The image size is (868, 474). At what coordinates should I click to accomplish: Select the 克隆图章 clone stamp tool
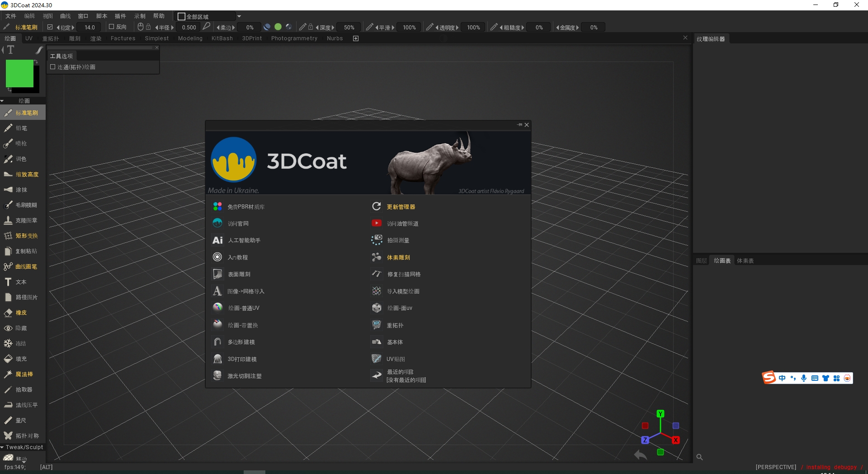tap(25, 220)
